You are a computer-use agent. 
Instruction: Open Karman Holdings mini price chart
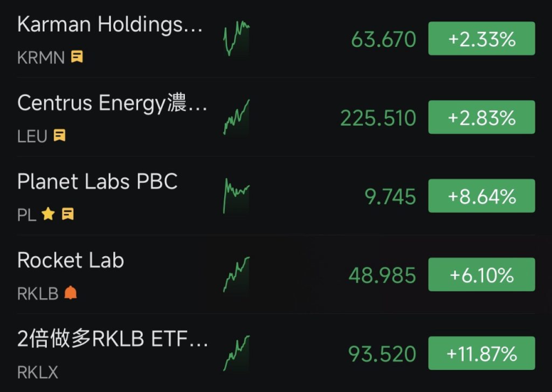click(237, 39)
